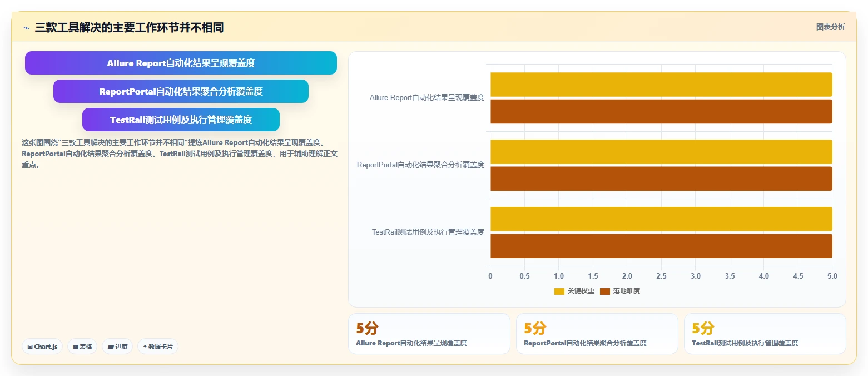Click the yellow 关键权重 legend color box
Viewport: 868px width, 376px height.
[559, 291]
